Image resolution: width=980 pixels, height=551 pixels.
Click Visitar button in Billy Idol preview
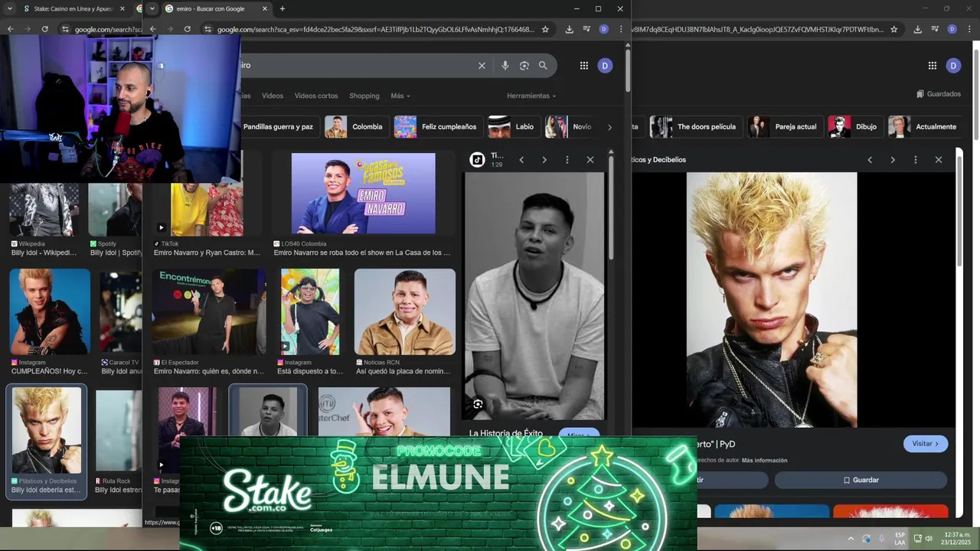(926, 444)
